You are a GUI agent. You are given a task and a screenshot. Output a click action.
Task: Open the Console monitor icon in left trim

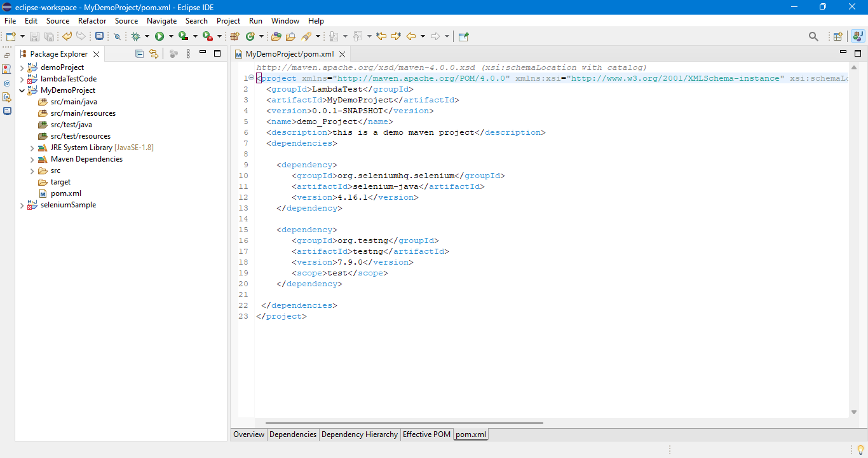click(7, 111)
